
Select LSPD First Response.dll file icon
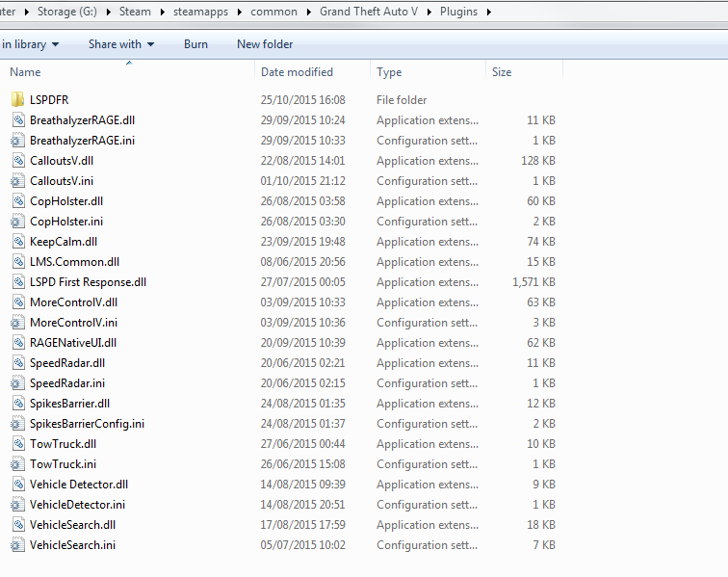[x=17, y=281]
